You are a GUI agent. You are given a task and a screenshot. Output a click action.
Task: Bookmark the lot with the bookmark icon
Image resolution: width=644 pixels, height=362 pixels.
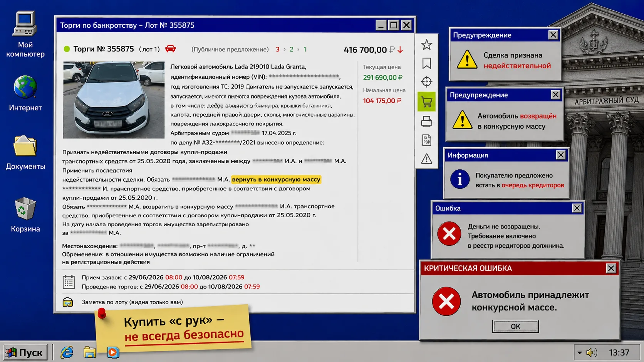[x=426, y=63]
